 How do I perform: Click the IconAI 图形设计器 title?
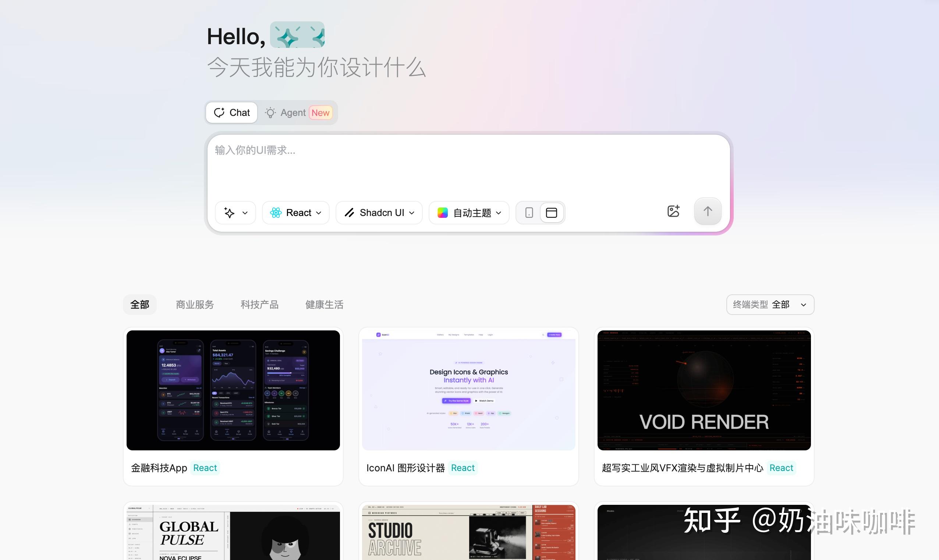[405, 468]
